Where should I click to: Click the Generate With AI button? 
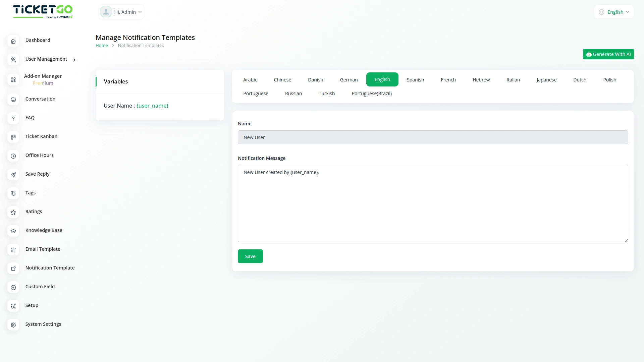tap(608, 54)
